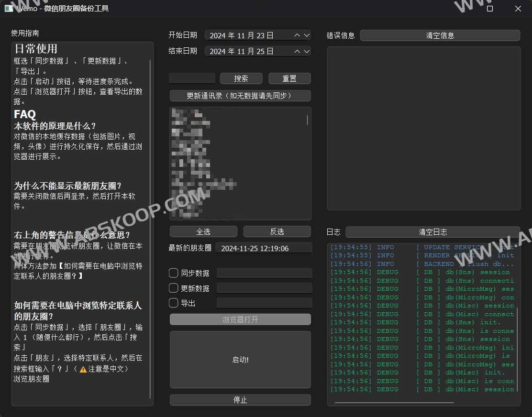Stop the process with 停止

click(x=240, y=400)
